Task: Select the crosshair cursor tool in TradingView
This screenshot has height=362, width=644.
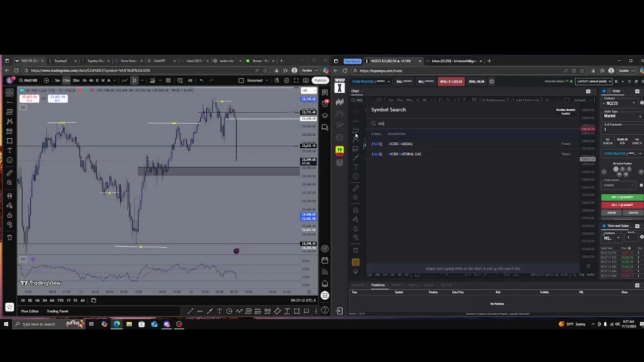Action: [x=10, y=93]
